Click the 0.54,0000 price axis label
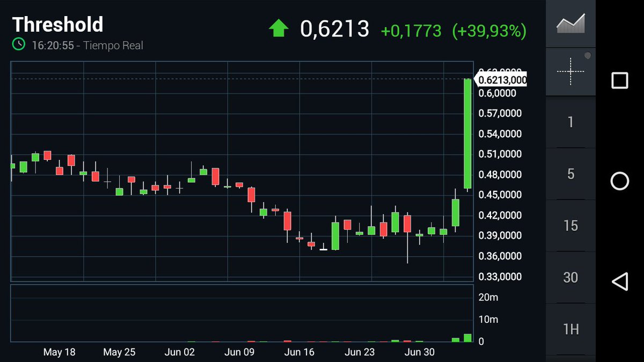 (x=500, y=134)
